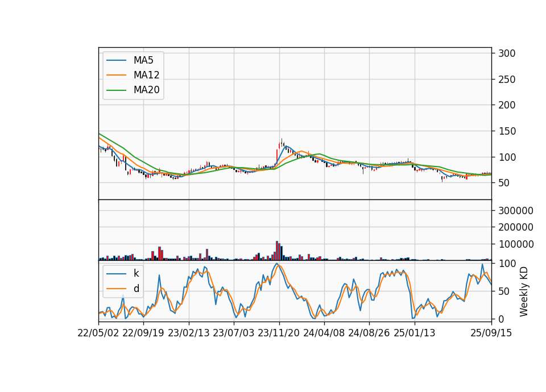The height and width of the screenshot is (392, 546).
Task: Click the MA5 legend entry
Action: pos(130,60)
